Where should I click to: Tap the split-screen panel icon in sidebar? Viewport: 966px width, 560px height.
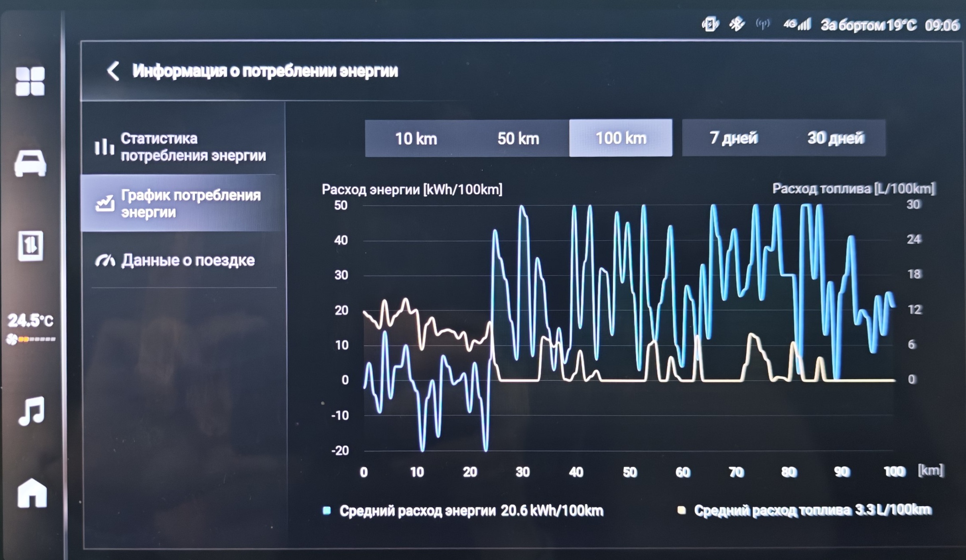31,246
